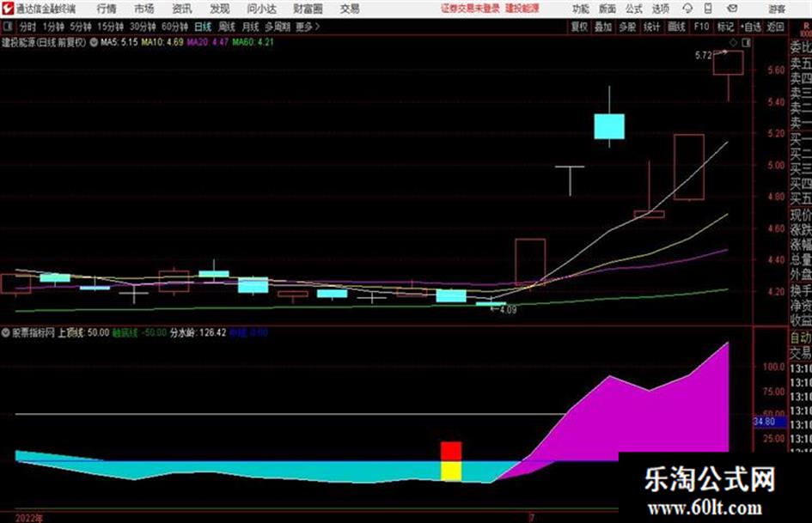This screenshot has height=523, width=812.
Task: Expand sub-chart indicator dropdown beside 股票指标网
Action: 6,333
